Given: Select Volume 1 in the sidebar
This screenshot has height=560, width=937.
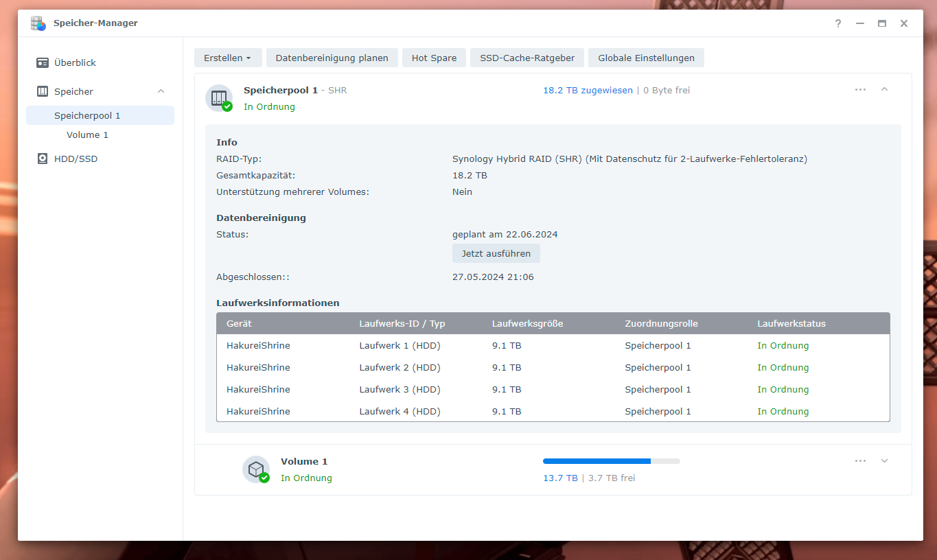Looking at the screenshot, I should pyautogui.click(x=87, y=135).
